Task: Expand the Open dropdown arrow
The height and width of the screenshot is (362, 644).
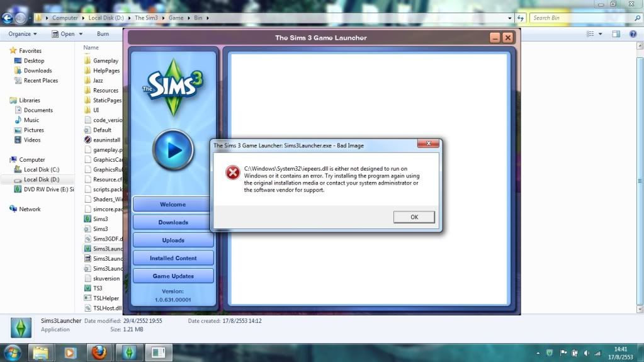Action: point(81,34)
